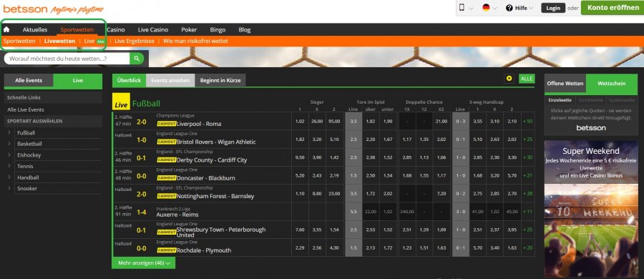Image resolution: width=644 pixels, height=279 pixels.
Task: Click Cashout badge for Liverpool - Roma
Action: coord(167,124)
